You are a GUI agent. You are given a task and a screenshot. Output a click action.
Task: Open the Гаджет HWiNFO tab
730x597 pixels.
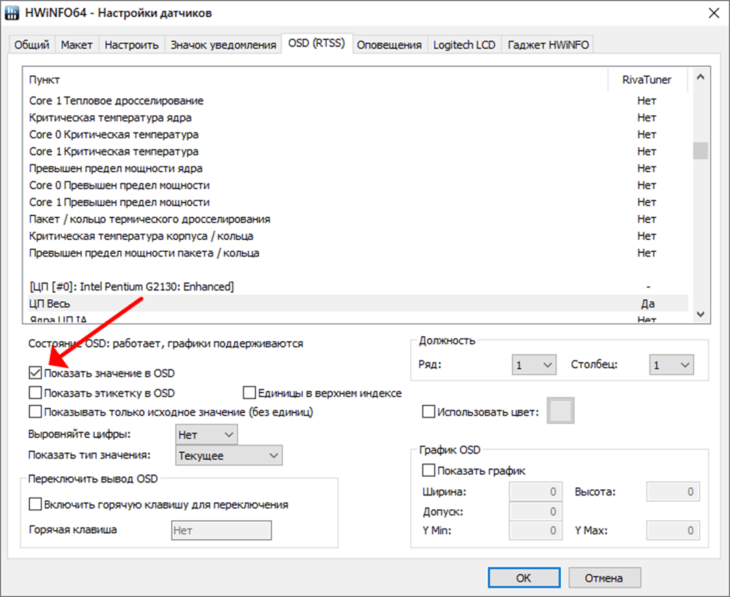point(548,45)
